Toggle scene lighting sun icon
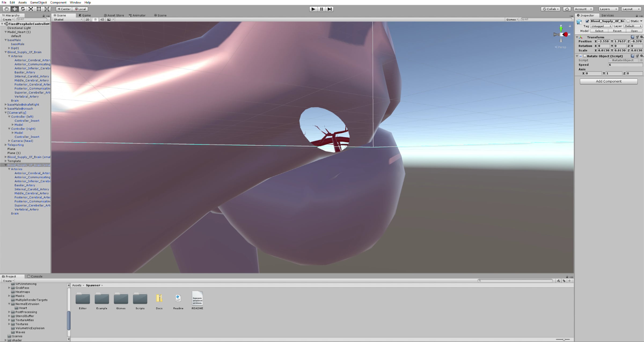The height and width of the screenshot is (342, 644). [x=95, y=19]
